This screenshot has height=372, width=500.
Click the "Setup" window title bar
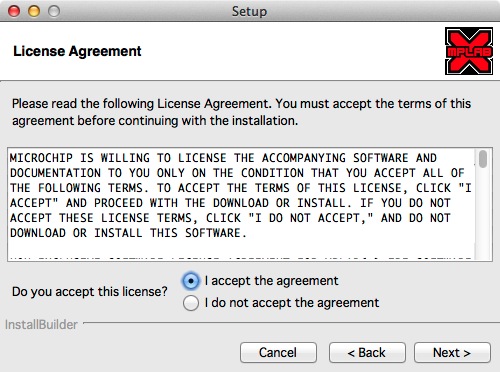point(249,11)
